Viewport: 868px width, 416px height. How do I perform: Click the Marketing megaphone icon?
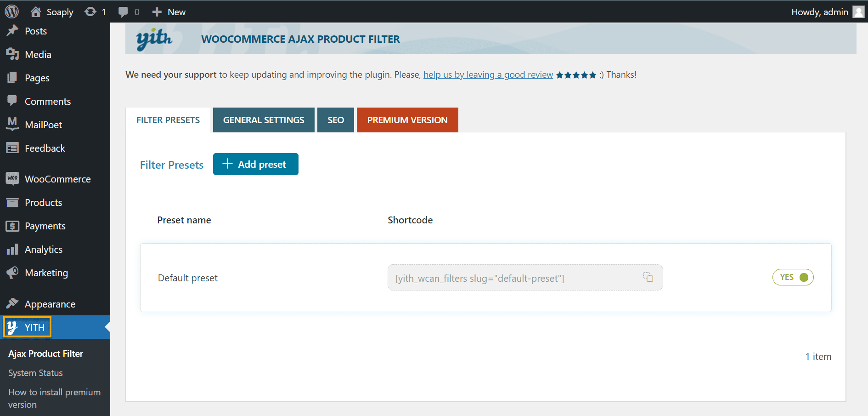tap(12, 273)
